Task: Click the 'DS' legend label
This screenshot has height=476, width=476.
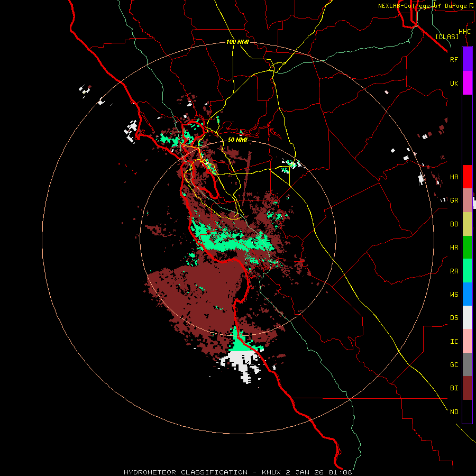Action: 454,317
